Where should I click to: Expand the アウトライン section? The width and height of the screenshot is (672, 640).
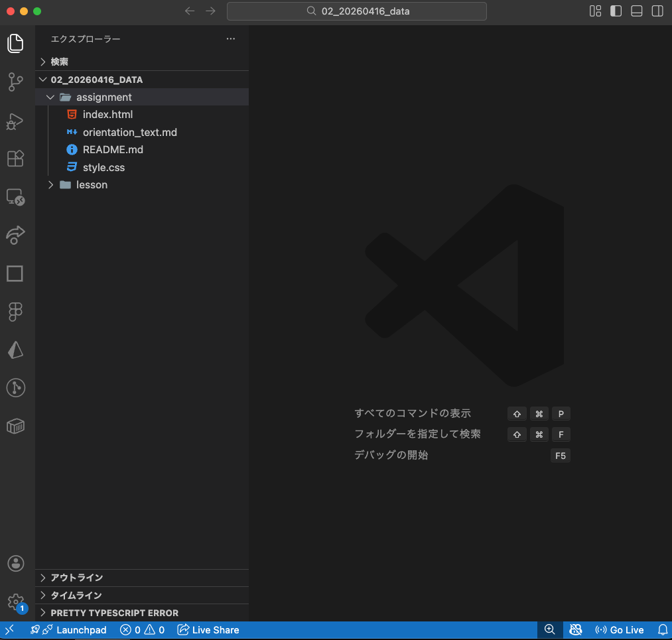coord(142,578)
